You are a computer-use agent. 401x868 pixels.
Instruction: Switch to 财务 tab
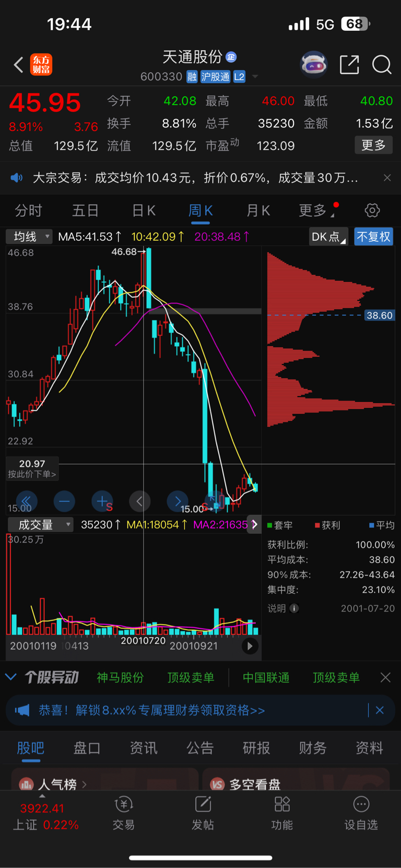[x=313, y=748]
